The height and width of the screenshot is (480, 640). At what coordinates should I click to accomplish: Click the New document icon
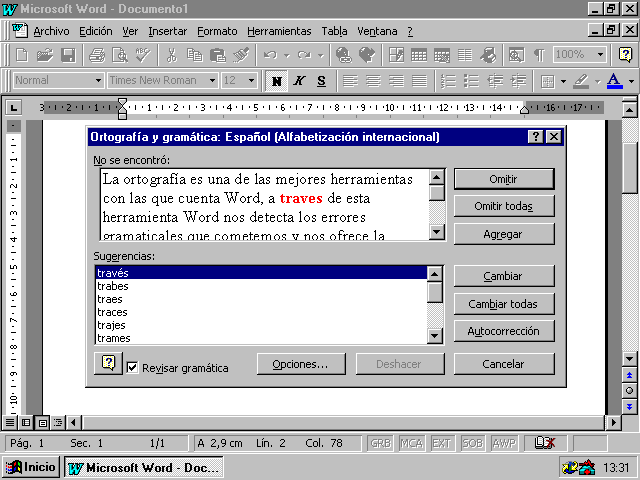pyautogui.click(x=21, y=55)
